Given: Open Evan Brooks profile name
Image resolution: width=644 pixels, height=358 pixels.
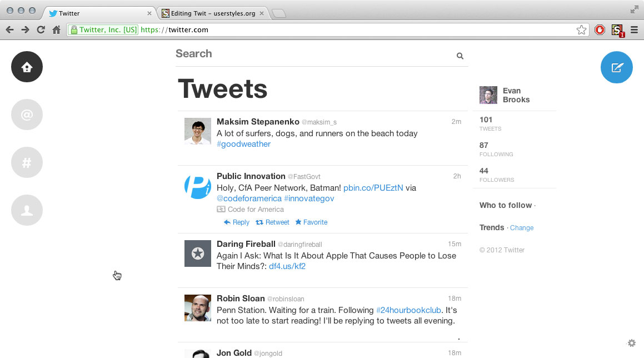Looking at the screenshot, I should [x=516, y=95].
